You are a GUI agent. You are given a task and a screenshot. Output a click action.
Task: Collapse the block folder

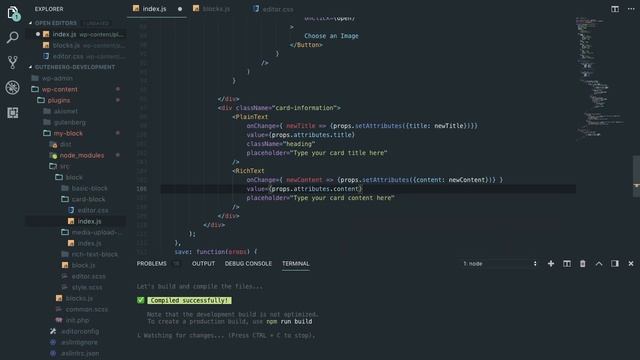(x=74, y=177)
